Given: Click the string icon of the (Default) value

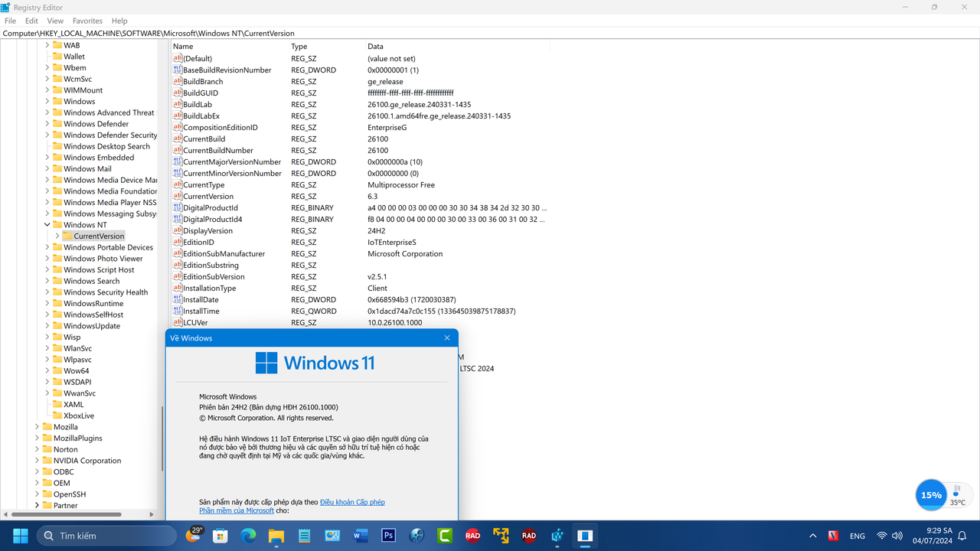Looking at the screenshot, I should click(178, 58).
